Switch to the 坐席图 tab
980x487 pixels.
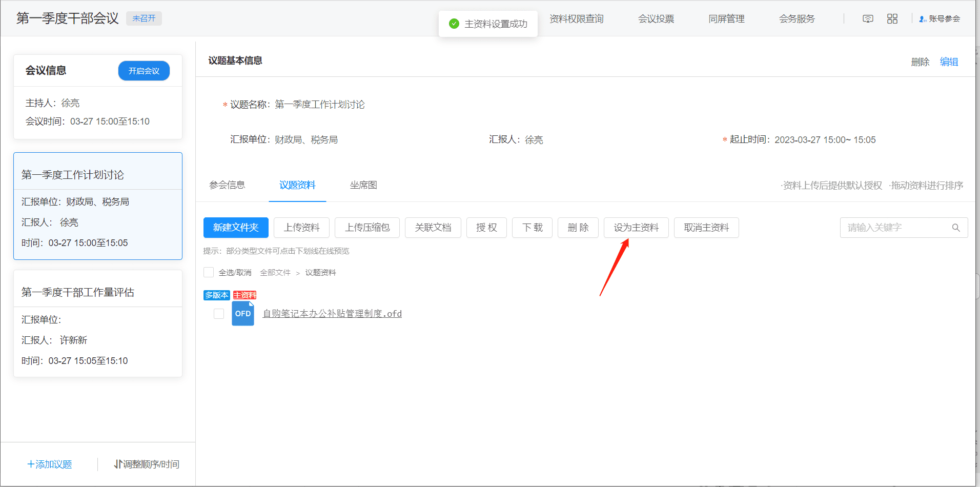363,185
